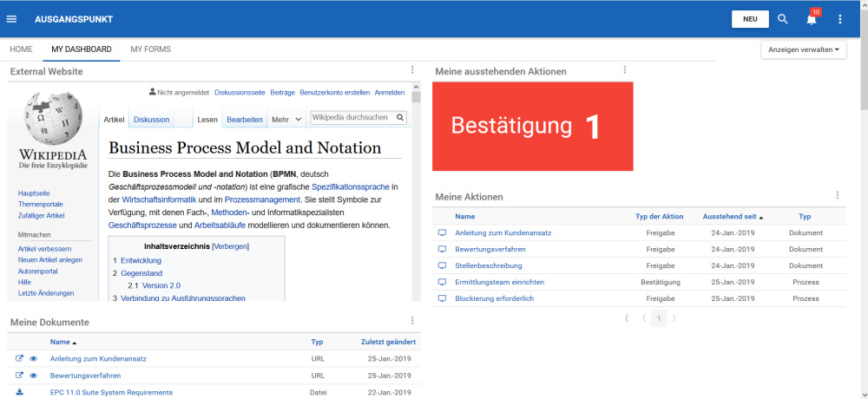Click the search magnifier icon in header
The image size is (868, 399).
click(782, 19)
